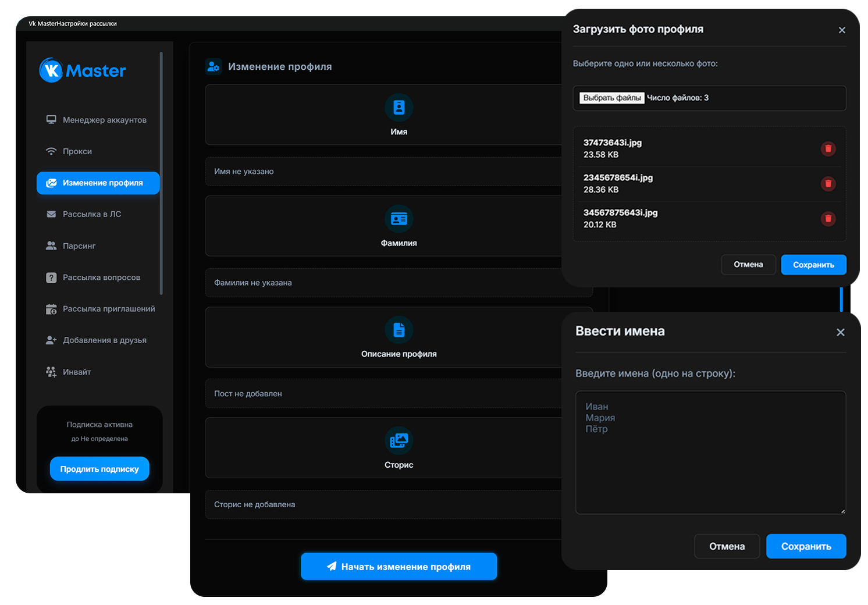The width and height of the screenshot is (868, 605).
Task: Click Начать изменение профиля button
Action: coord(399,567)
